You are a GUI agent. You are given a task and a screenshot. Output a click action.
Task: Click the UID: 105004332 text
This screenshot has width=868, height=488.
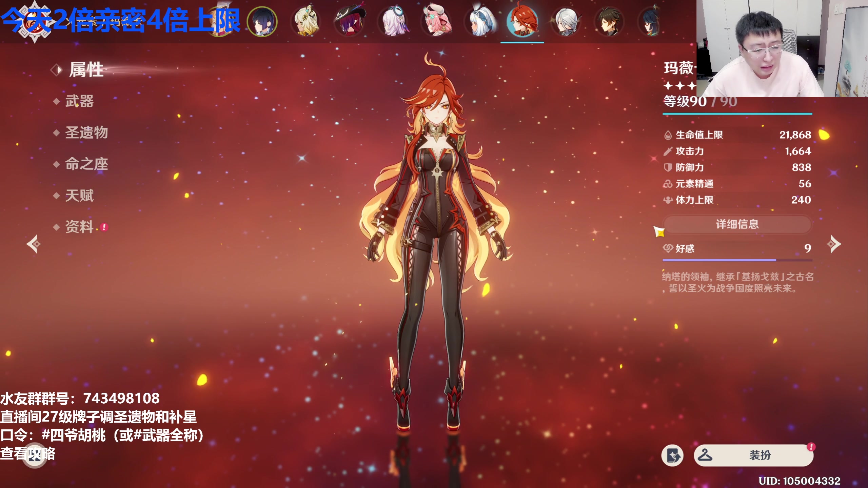pos(800,481)
